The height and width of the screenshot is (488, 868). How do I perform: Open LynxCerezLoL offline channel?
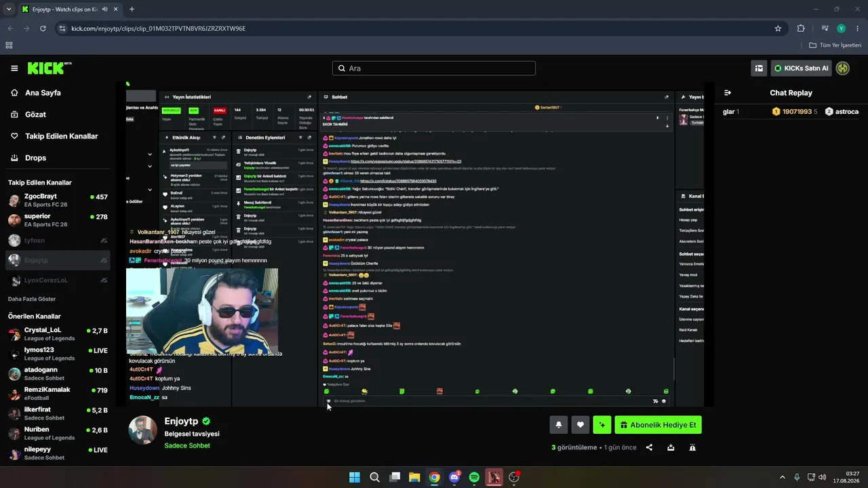(58, 281)
